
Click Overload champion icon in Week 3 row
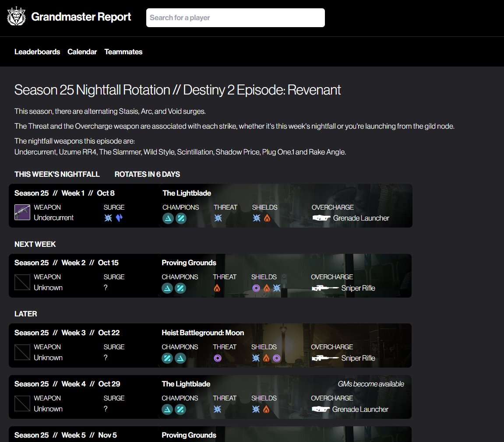(167, 358)
